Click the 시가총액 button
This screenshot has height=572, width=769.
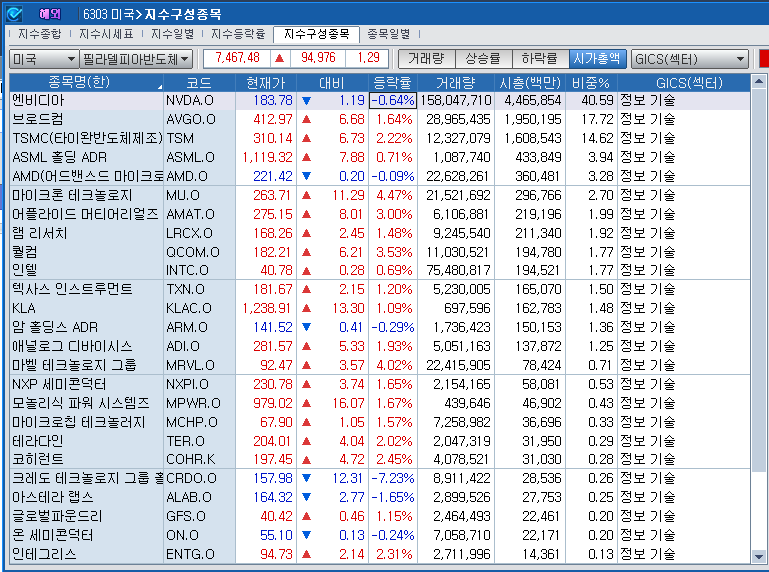click(597, 59)
